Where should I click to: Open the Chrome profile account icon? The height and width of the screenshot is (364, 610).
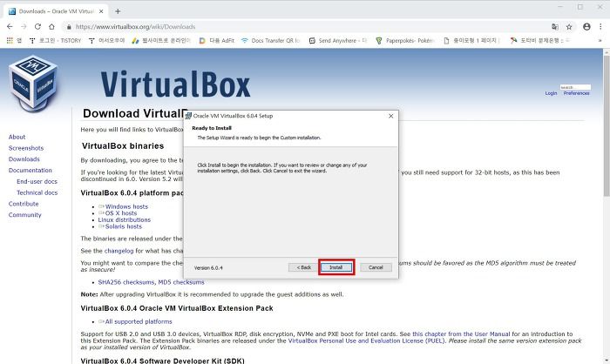586,26
